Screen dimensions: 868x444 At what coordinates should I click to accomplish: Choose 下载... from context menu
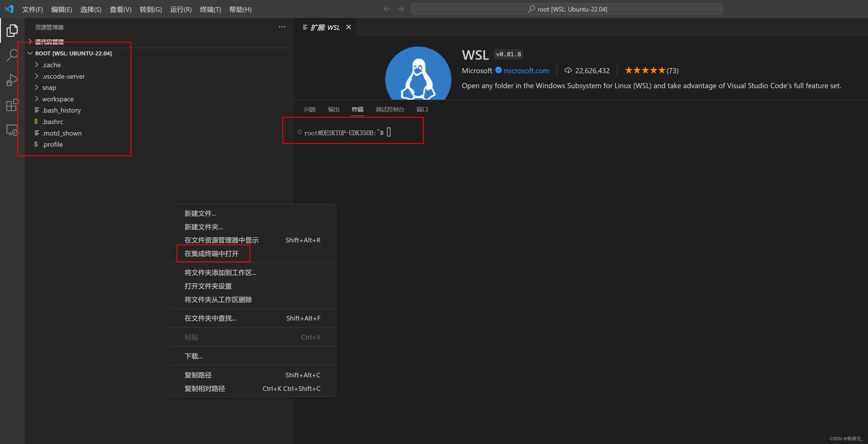[253, 356]
